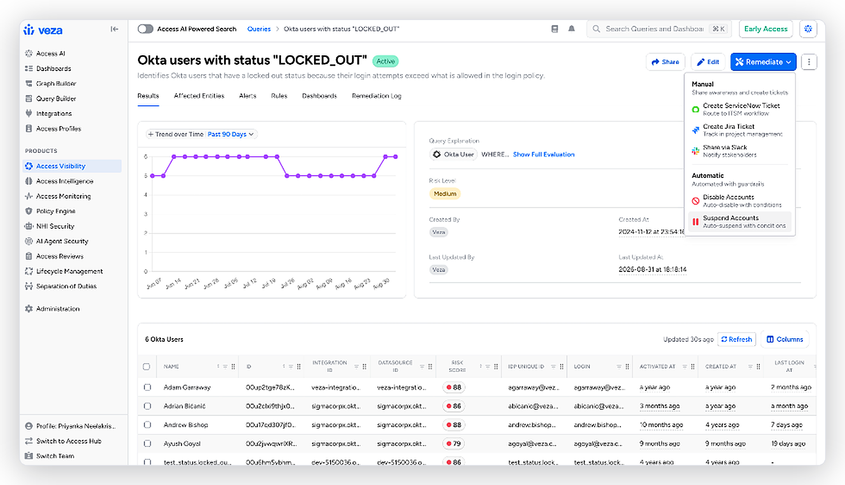Open Dashboards in the sidebar
The width and height of the screenshot is (845, 485).
click(53, 68)
